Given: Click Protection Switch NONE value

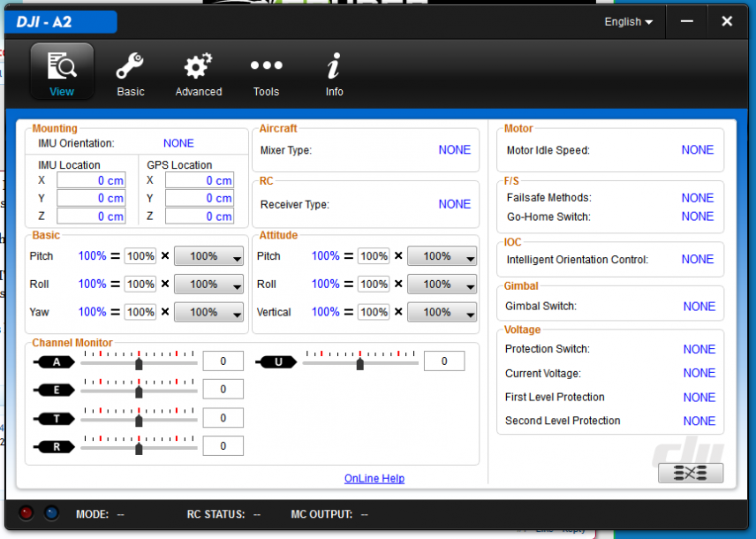Looking at the screenshot, I should click(x=699, y=349).
